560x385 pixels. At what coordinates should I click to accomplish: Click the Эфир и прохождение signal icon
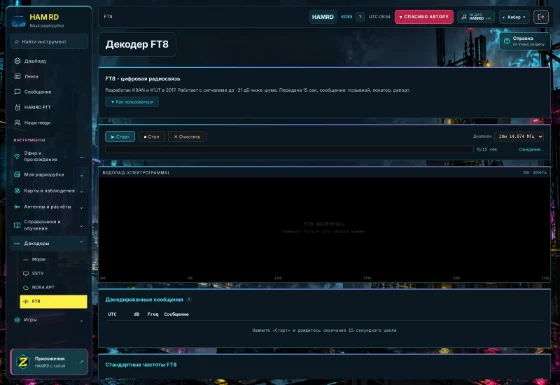pyautogui.click(x=17, y=156)
